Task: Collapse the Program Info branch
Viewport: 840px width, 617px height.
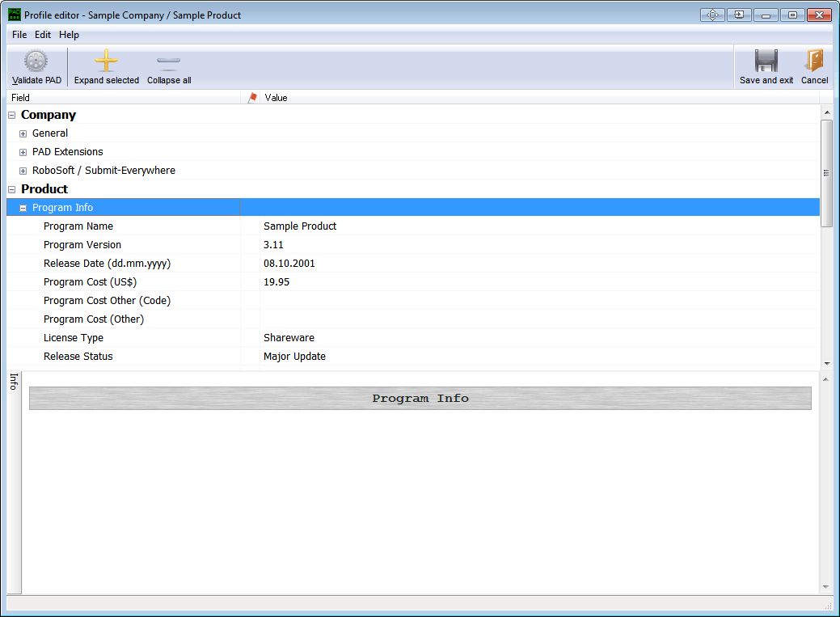Action: pyautogui.click(x=23, y=207)
